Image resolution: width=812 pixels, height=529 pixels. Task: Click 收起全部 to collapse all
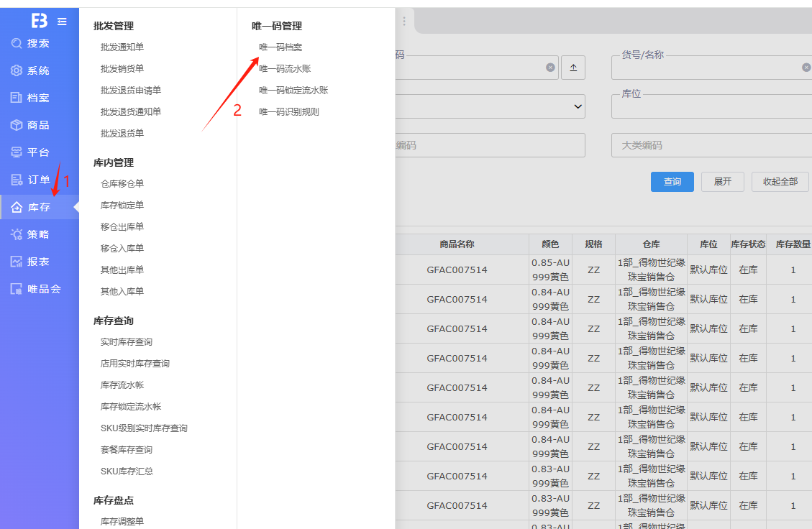[780, 182]
